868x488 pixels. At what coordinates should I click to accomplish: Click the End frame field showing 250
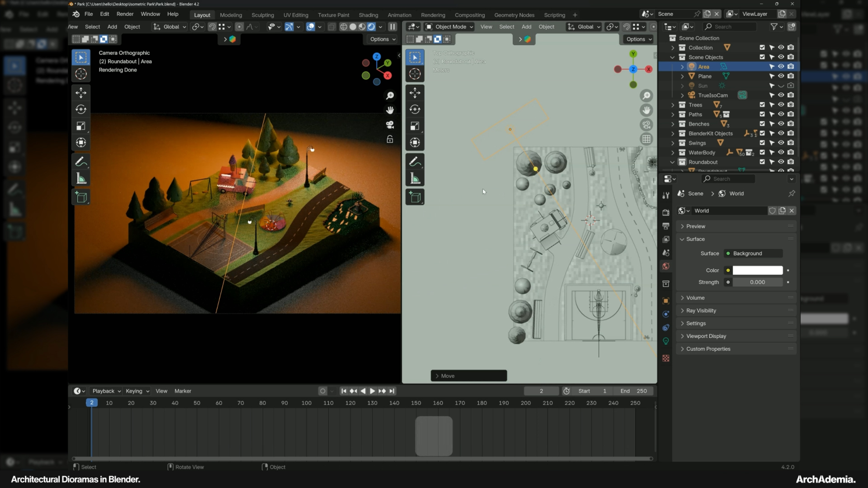click(x=634, y=391)
